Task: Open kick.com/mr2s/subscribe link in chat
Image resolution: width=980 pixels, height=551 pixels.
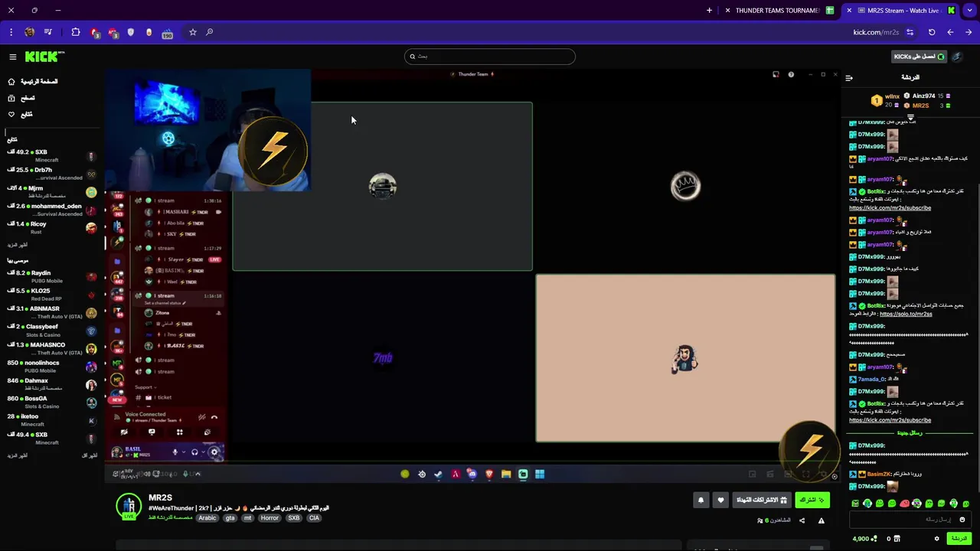Action: (x=890, y=208)
